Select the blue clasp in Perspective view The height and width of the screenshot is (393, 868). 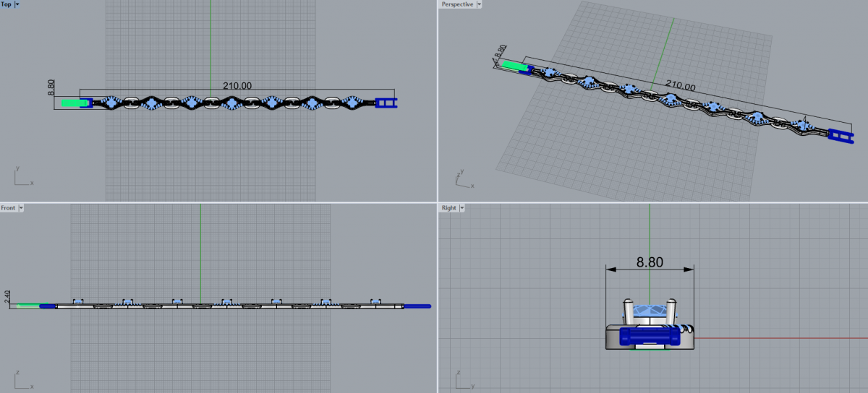[x=842, y=135]
